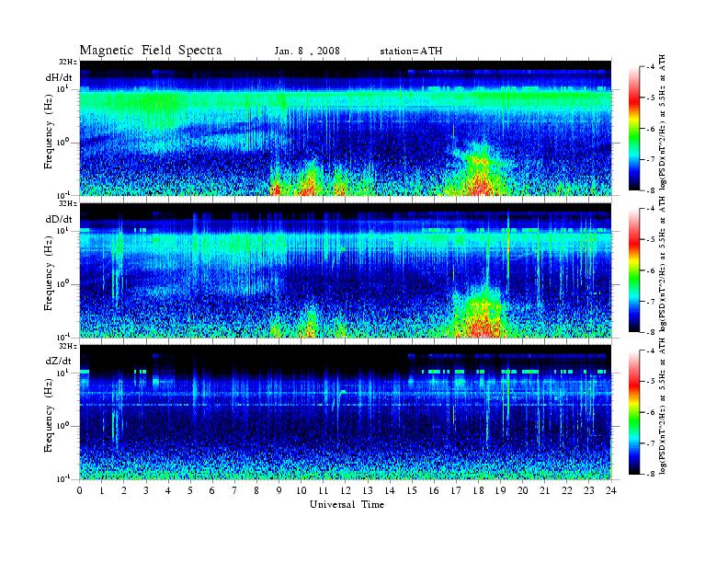728x563 pixels.
Task: Click the '-7' value on the dZ/dt color bar
Action: pos(651,443)
